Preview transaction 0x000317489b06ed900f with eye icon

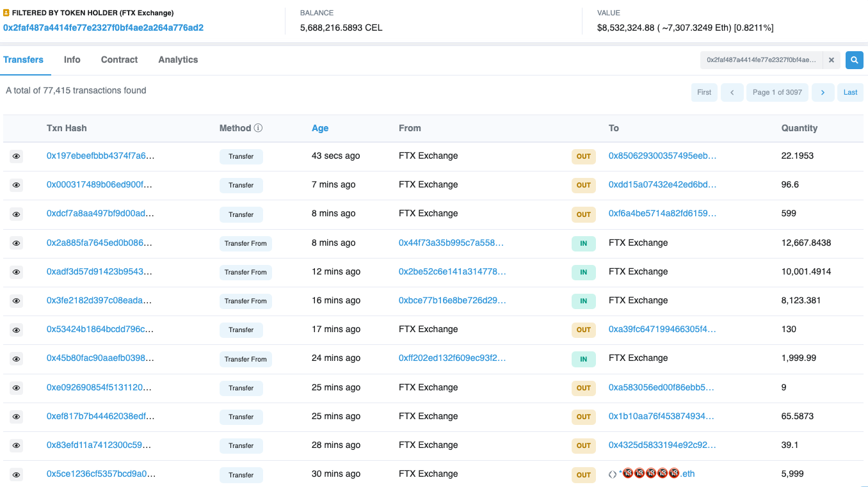[x=16, y=185]
